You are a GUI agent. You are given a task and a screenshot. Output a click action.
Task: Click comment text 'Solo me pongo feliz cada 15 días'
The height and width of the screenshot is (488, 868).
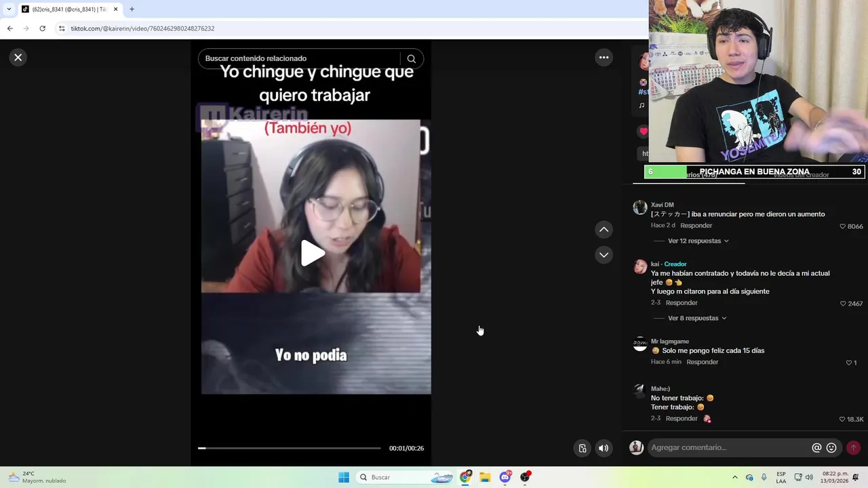point(713,351)
